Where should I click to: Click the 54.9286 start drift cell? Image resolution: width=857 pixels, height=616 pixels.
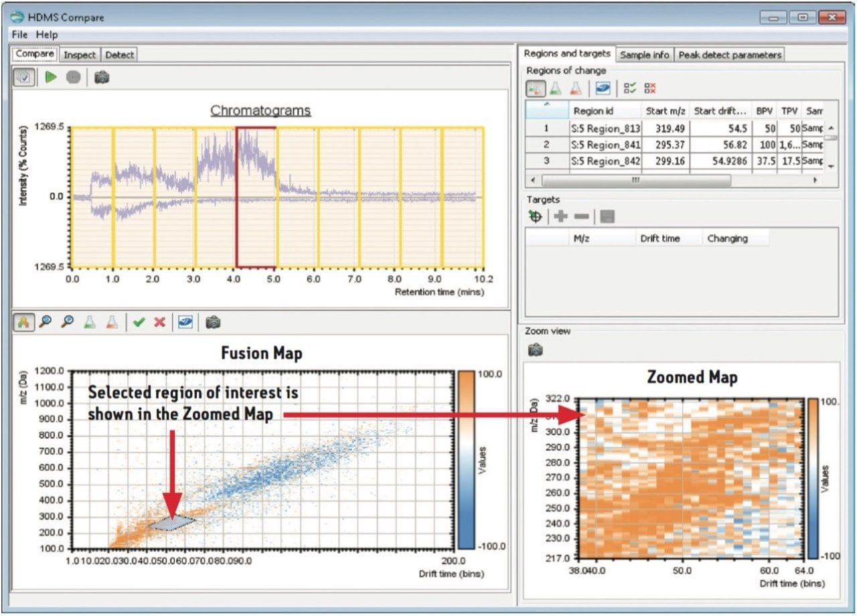pos(720,161)
